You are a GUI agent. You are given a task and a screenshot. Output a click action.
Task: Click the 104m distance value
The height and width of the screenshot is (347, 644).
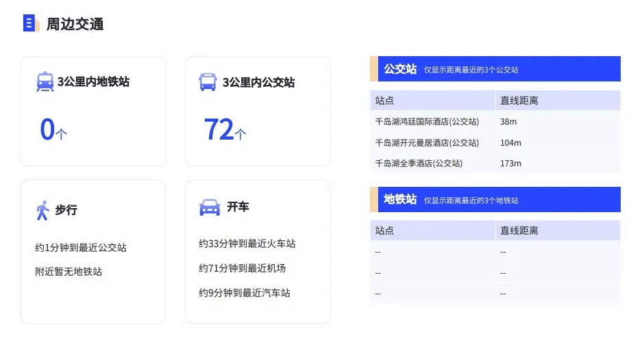510,143
